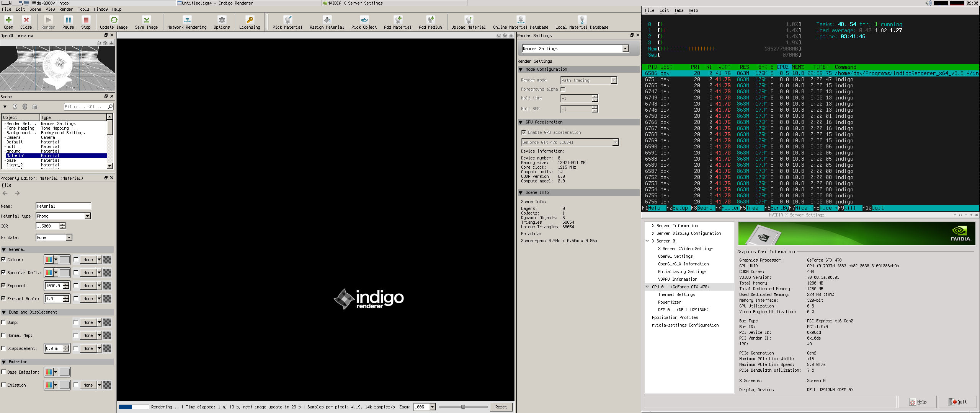Open the Render menu

(66, 9)
